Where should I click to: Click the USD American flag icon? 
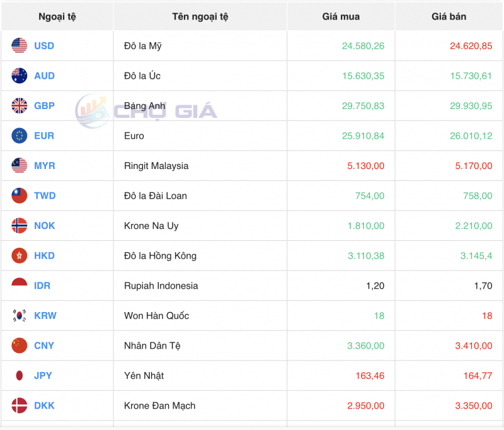click(18, 45)
